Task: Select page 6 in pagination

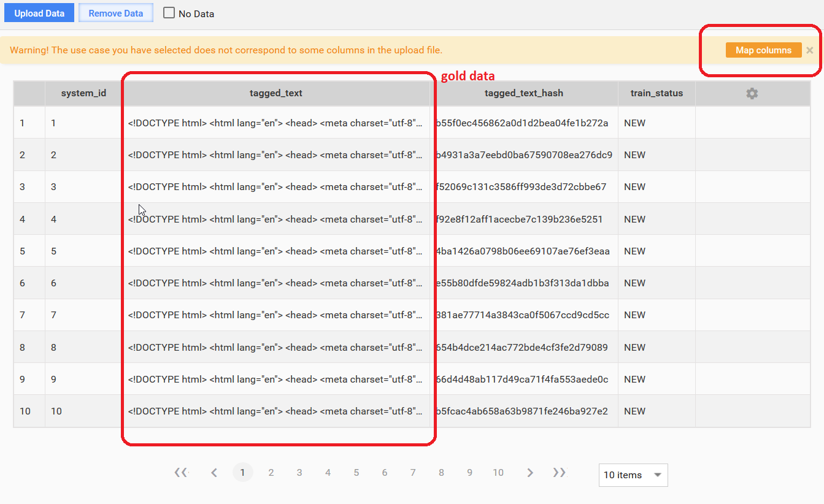Action: [x=385, y=472]
